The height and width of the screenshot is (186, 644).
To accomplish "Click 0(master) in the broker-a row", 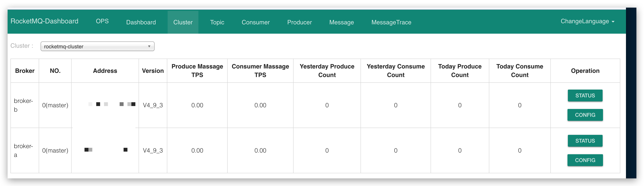I will (55, 150).
